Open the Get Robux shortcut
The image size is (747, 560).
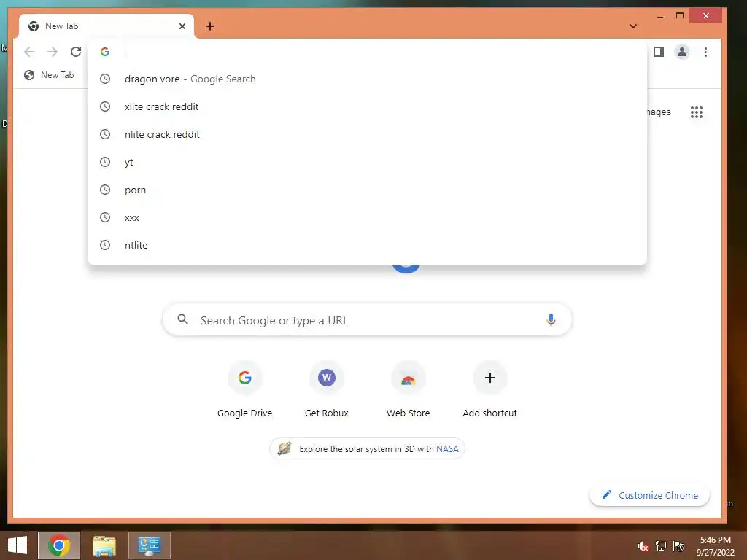326,390
